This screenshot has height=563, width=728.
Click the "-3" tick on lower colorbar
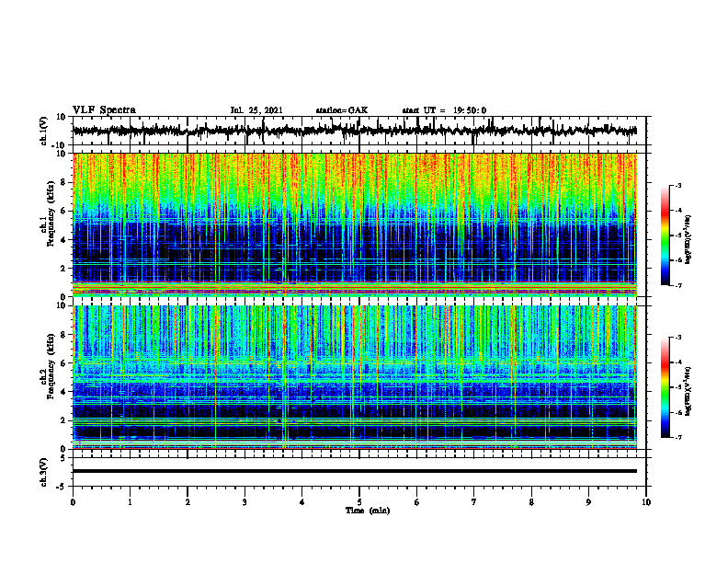[678, 338]
